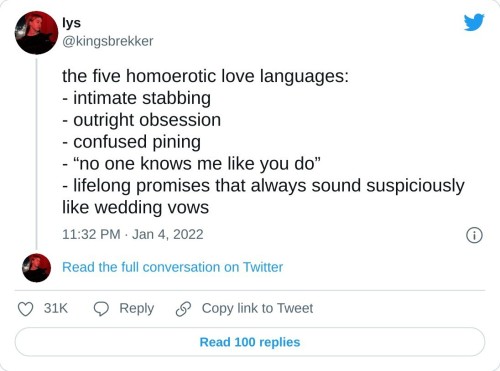
Task: Click the Read 100 replies button
Action: point(250,342)
